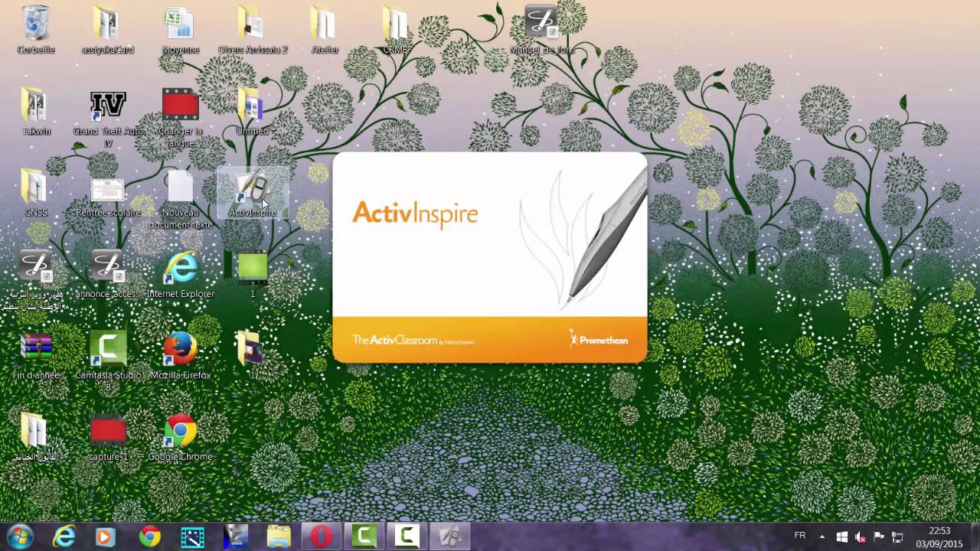Select the Google Chrome desktop shortcut
The height and width of the screenshot is (551, 980).
pos(181,437)
